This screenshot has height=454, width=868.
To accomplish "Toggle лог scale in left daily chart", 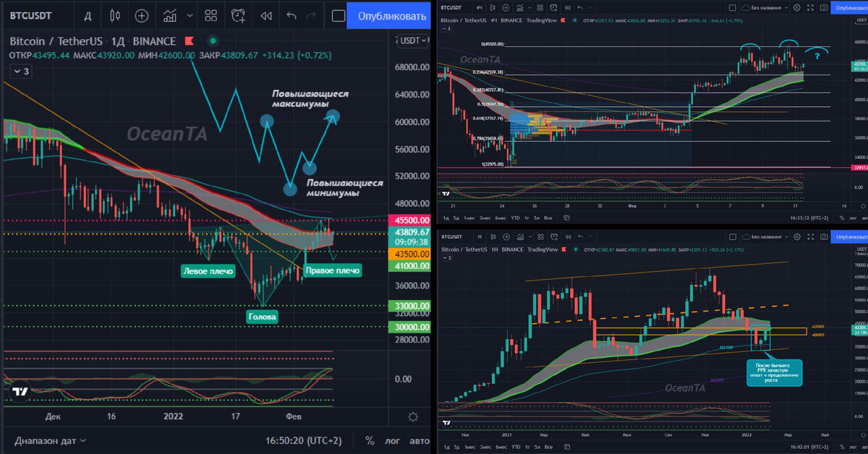I will click(392, 440).
